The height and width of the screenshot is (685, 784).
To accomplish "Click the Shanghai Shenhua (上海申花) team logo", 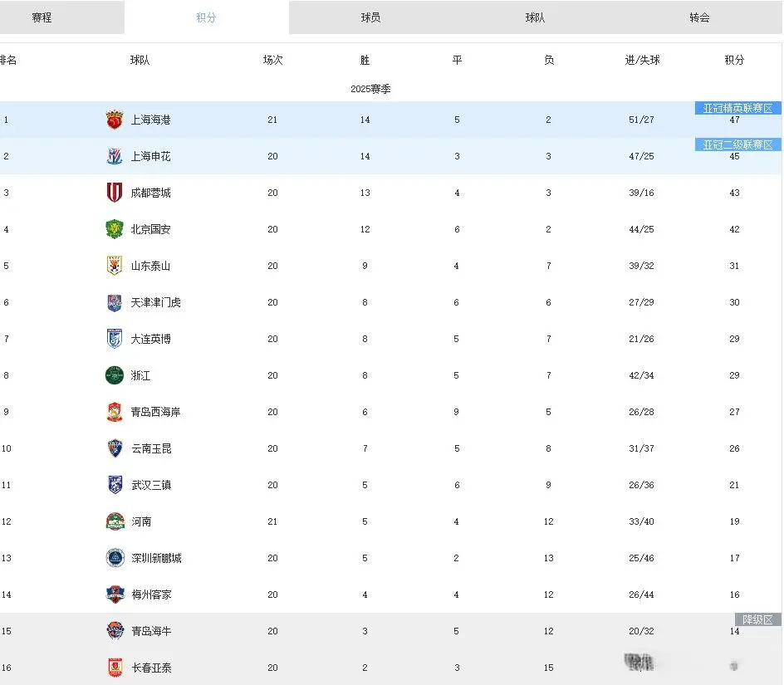I will tap(115, 156).
